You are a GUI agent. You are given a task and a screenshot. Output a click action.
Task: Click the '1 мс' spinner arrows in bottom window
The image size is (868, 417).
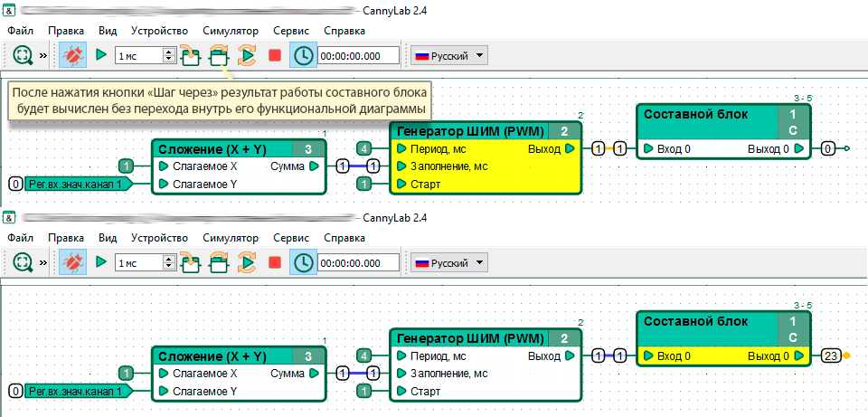[169, 262]
